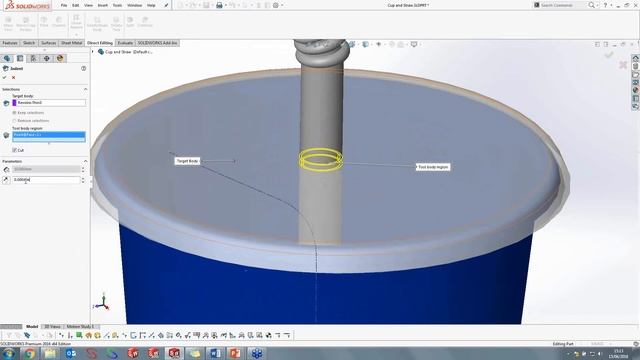Open the Edit menu

click(76, 5)
